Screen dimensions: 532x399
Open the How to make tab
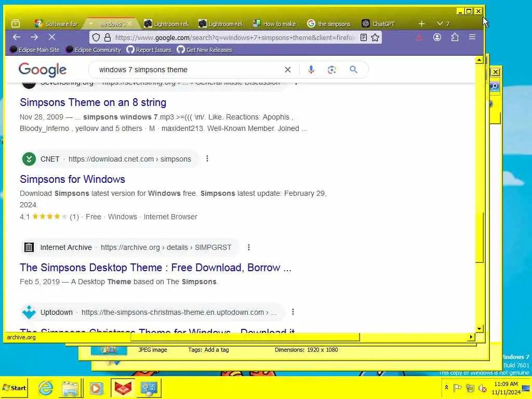click(275, 24)
